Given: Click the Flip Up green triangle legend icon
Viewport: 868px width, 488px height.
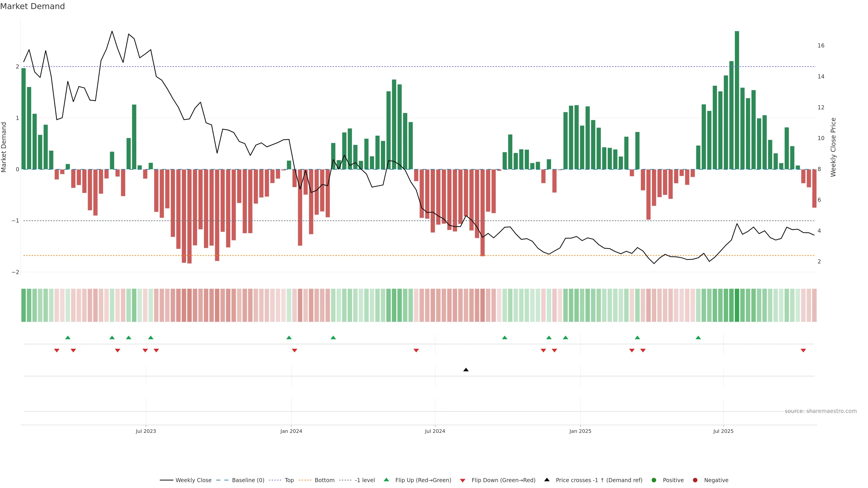Looking at the screenshot, I should (386, 480).
